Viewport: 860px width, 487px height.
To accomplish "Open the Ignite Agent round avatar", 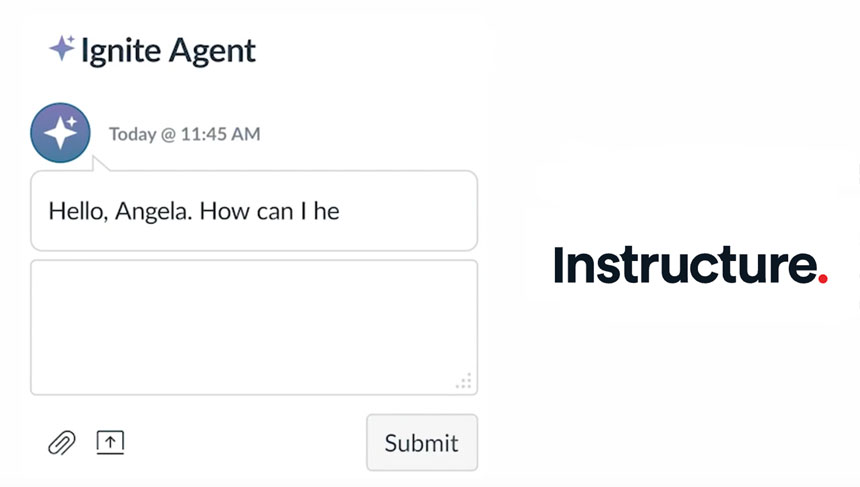I will pos(60,133).
